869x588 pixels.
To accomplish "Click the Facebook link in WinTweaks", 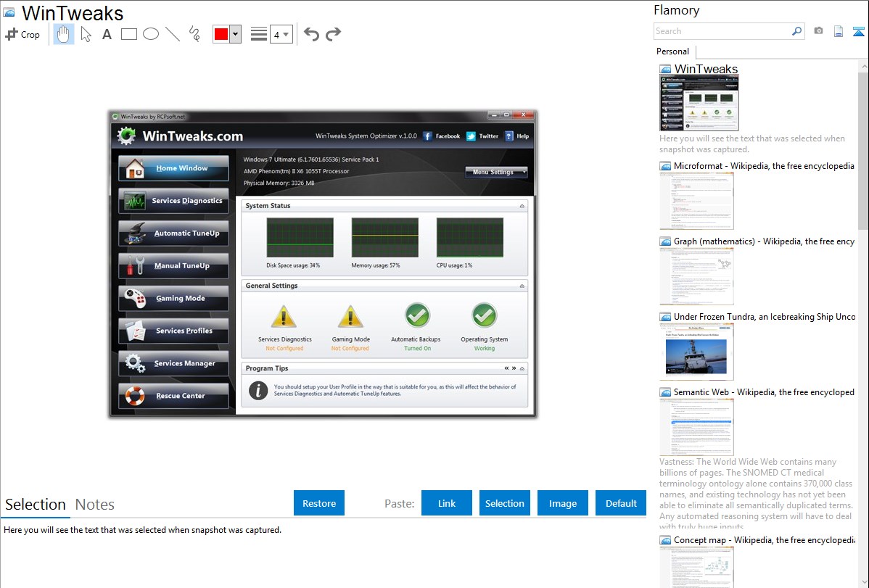I will pos(442,136).
